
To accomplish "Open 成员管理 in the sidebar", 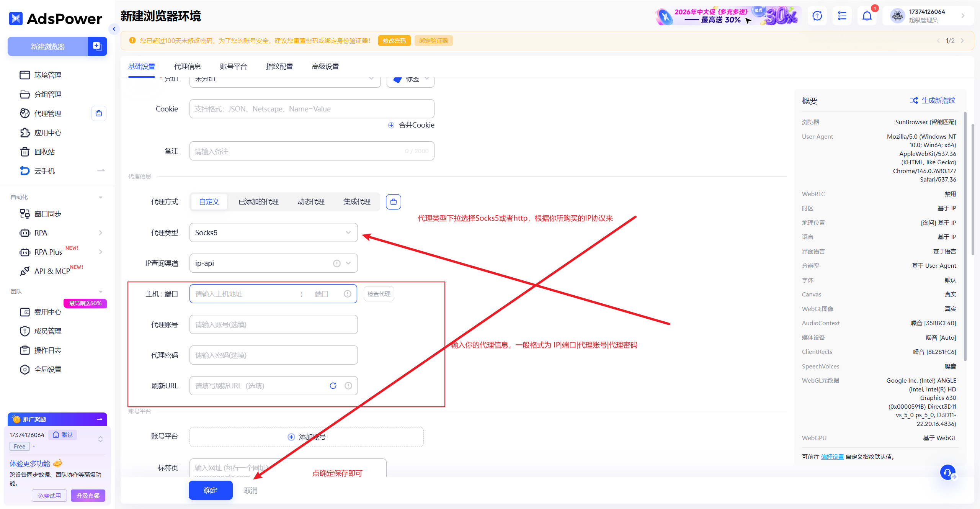I will (48, 331).
